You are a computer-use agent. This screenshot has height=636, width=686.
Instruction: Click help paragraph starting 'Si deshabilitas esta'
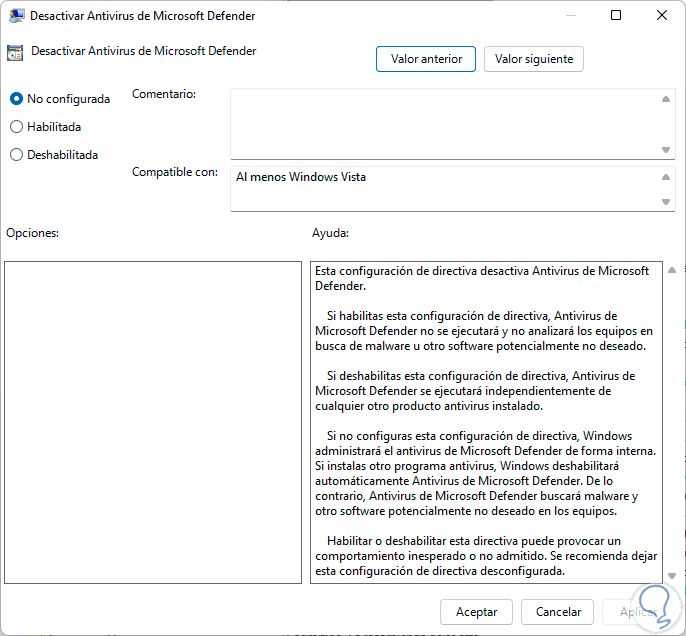click(x=475, y=391)
